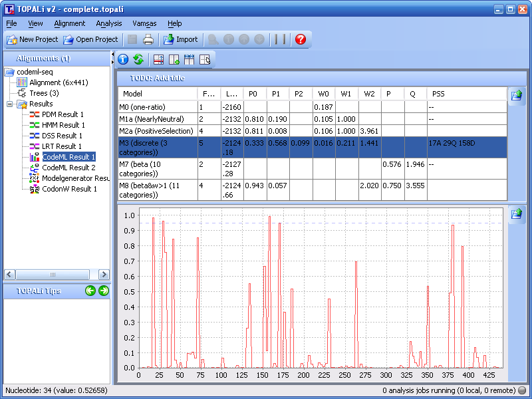Image resolution: width=532 pixels, height=399 pixels.
Task: Click the greyed-out info circle icon
Action: pos(229,39)
